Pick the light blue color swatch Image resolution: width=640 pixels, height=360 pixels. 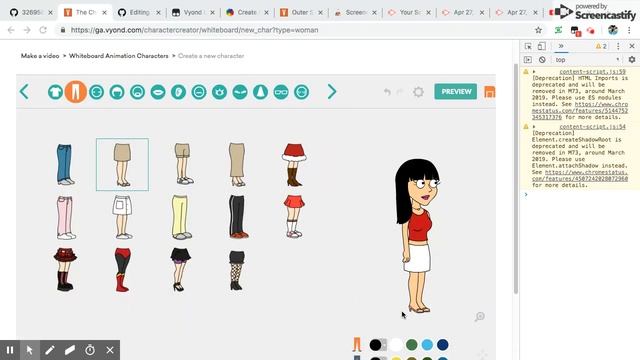click(x=427, y=345)
